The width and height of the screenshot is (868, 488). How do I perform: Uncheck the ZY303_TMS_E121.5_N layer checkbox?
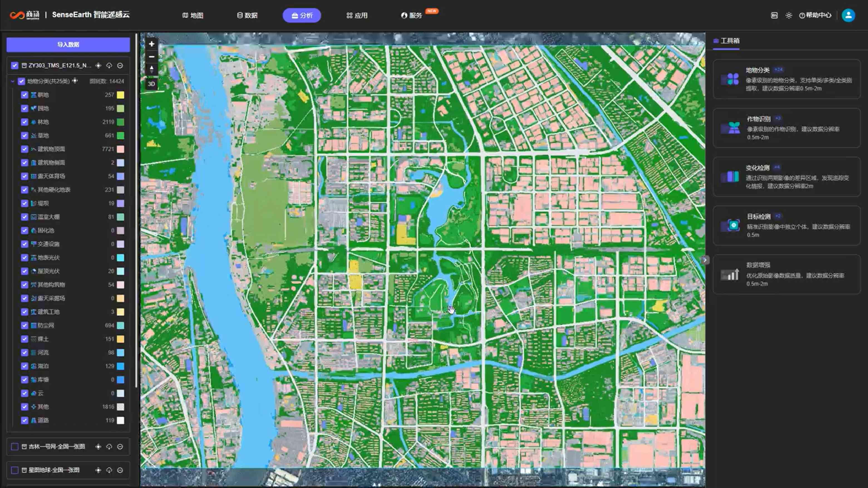tap(14, 65)
